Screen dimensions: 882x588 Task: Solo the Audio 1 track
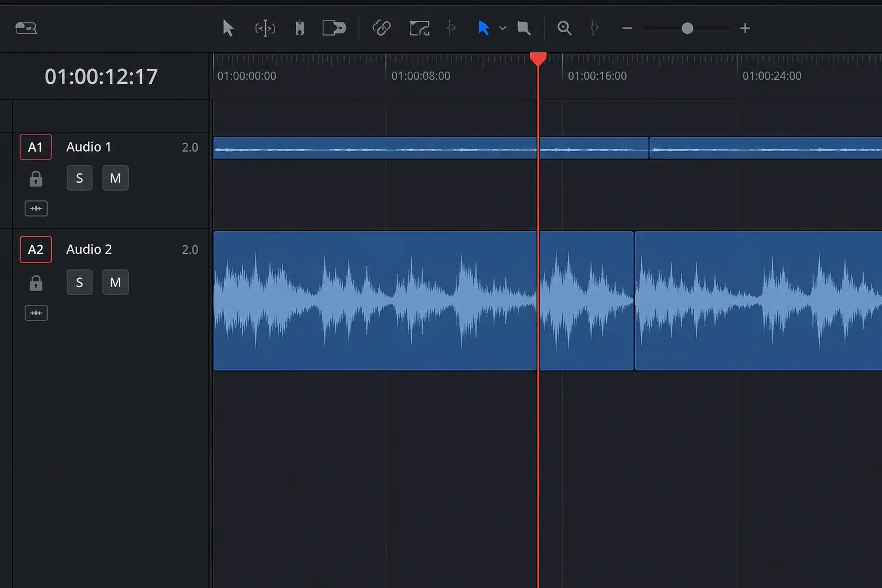(79, 178)
